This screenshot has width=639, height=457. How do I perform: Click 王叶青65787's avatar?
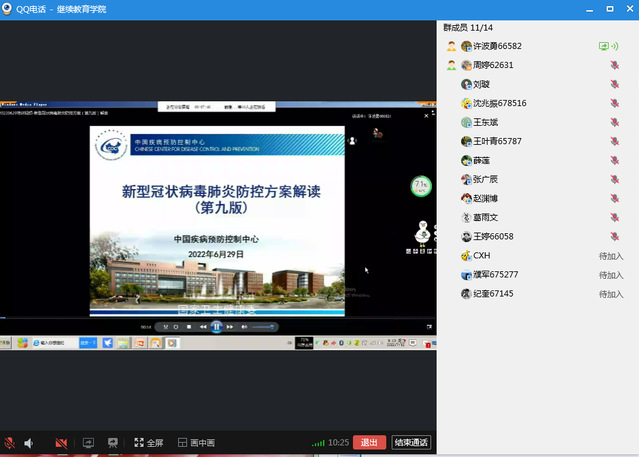[466, 141]
